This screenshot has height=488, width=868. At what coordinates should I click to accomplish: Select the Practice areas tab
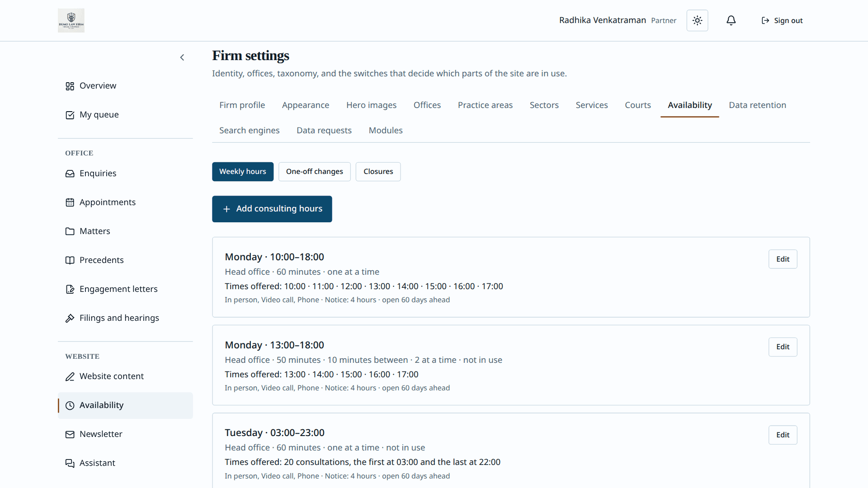click(x=485, y=105)
